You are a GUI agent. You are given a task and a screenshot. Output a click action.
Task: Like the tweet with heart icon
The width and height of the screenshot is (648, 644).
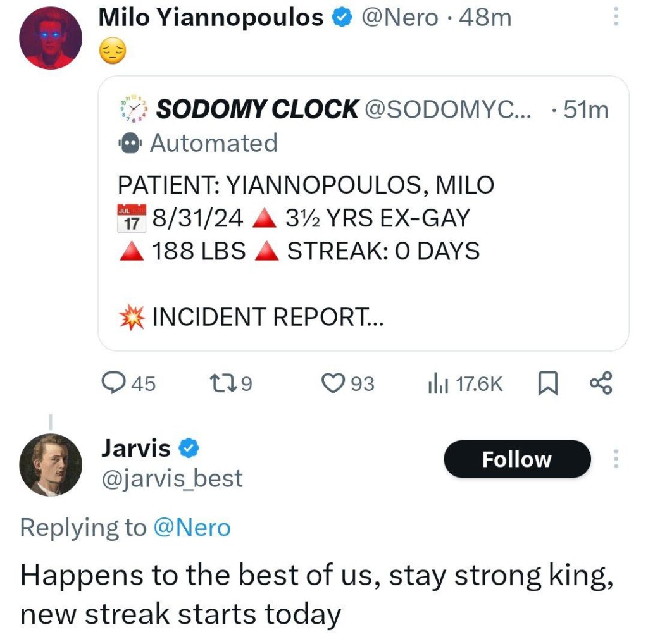332,383
